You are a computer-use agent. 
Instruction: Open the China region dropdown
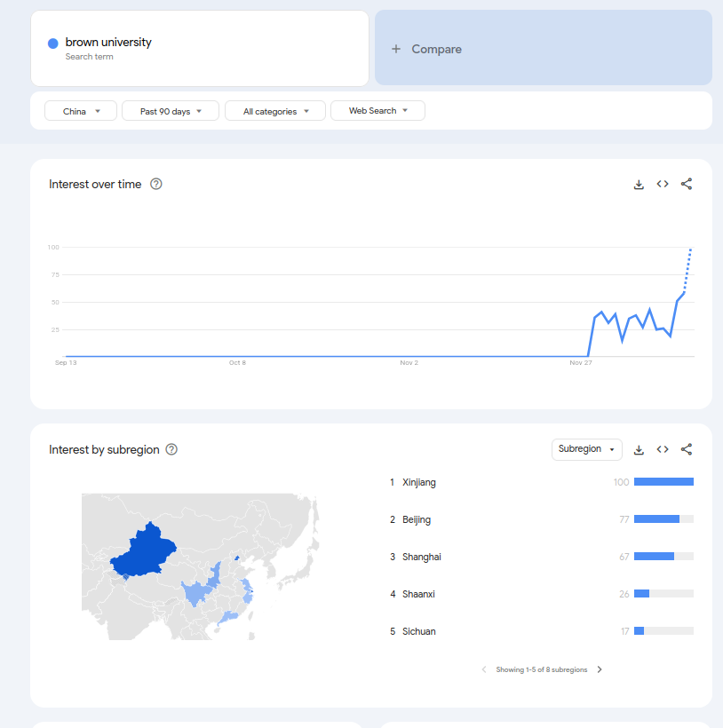click(x=81, y=111)
